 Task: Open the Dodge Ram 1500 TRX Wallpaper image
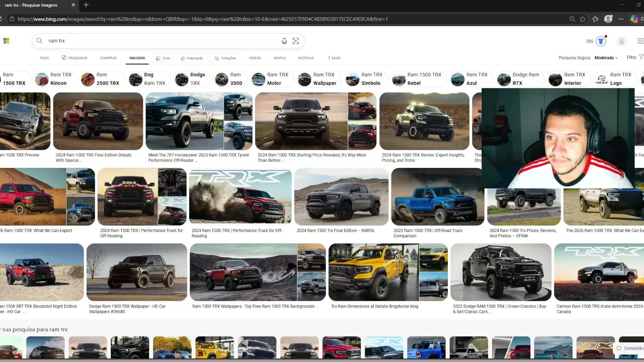(137, 272)
